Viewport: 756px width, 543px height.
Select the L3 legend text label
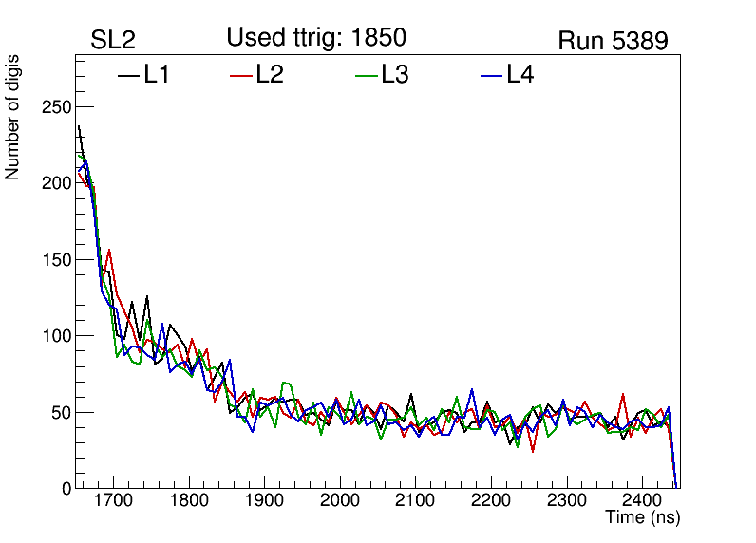coord(394,75)
